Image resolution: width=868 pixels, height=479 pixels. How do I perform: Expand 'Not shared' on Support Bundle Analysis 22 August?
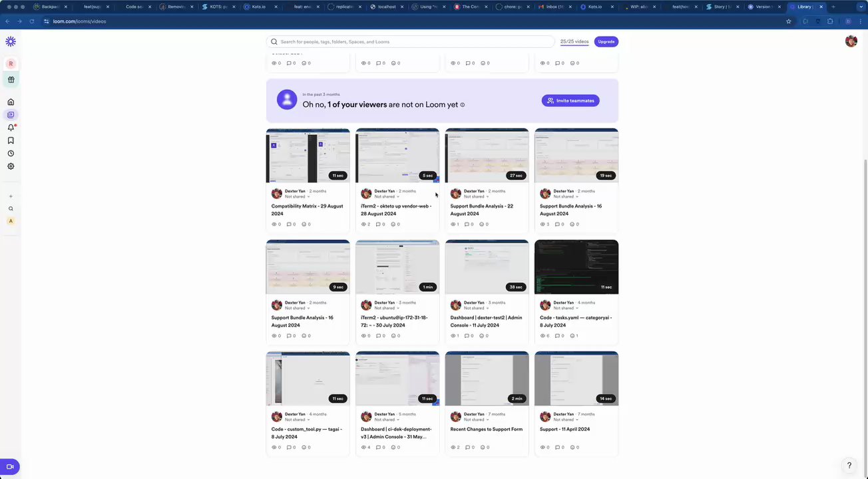[476, 197]
